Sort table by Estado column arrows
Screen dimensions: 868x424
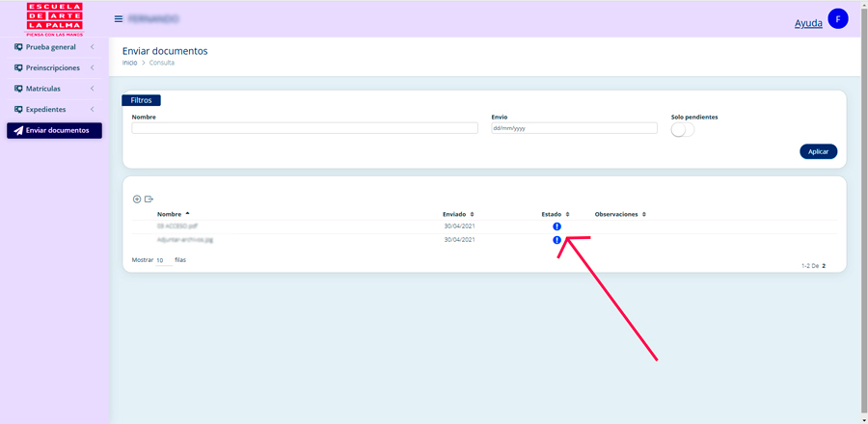pyautogui.click(x=568, y=214)
